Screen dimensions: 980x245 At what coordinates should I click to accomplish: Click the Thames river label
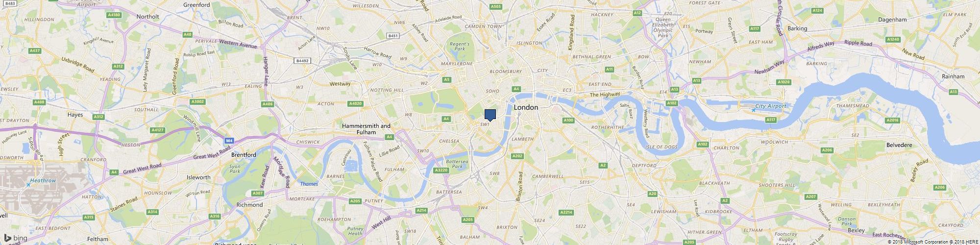coord(309,184)
